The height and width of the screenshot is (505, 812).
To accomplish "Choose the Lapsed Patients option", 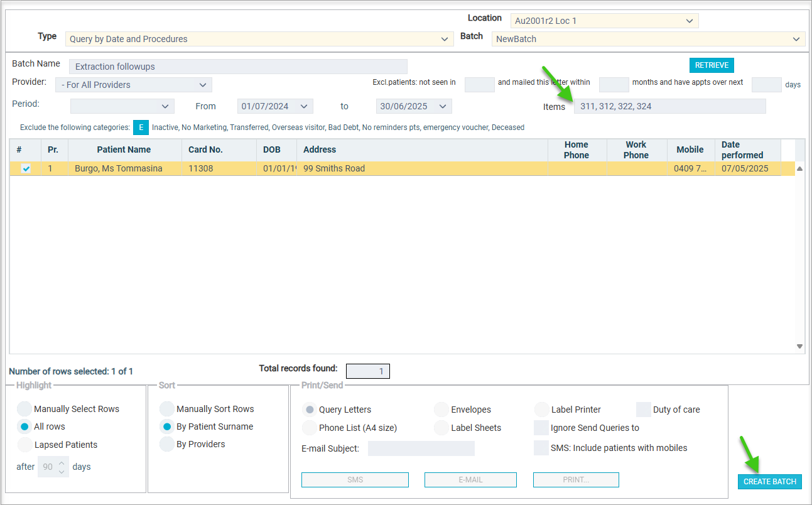I will pyautogui.click(x=24, y=445).
